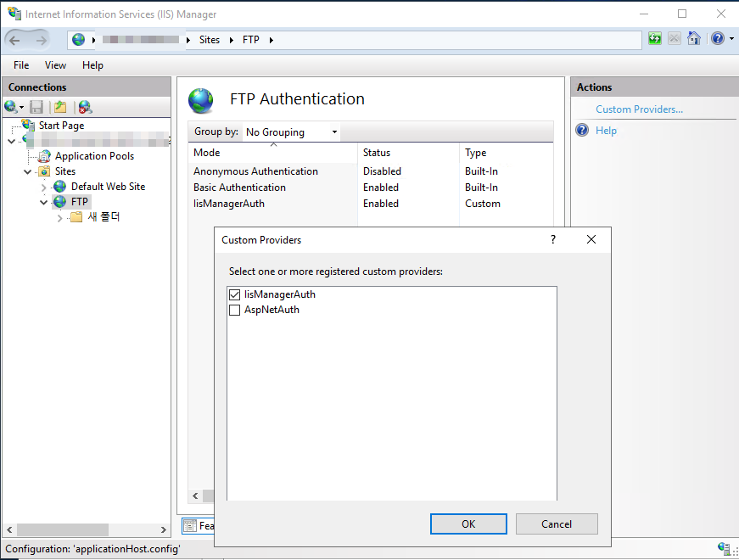Viewport: 739px width, 560px height.
Task: Open dropdown arrow beside toolbar help icon
Action: [x=731, y=39]
